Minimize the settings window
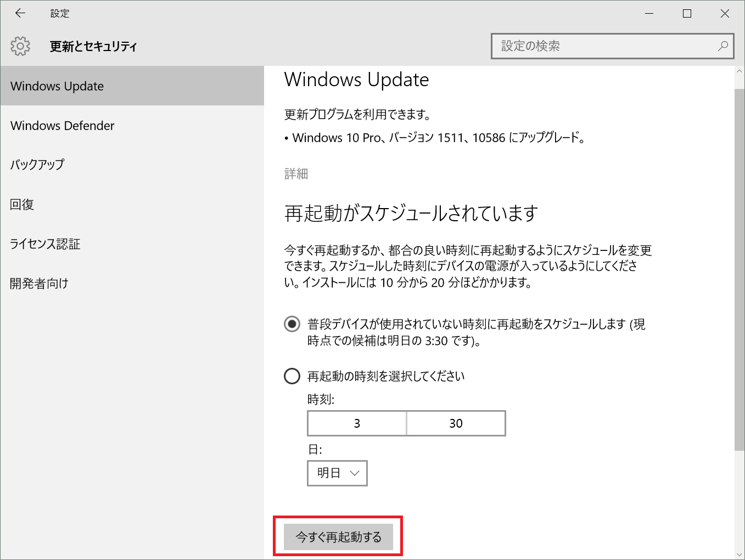The image size is (745, 560). point(649,13)
